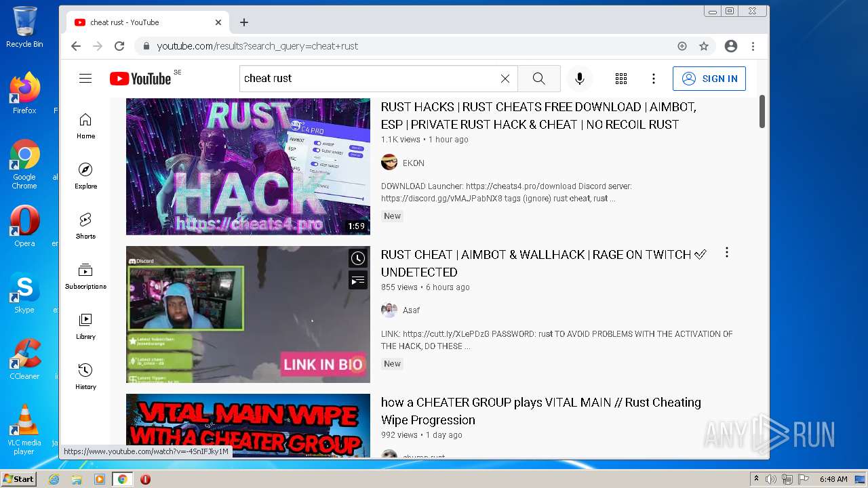Open 'RUST HACKS | RUST CHEATS FREE DOWNLOAD' title
Viewport: 868px width, 488px height.
pos(538,116)
